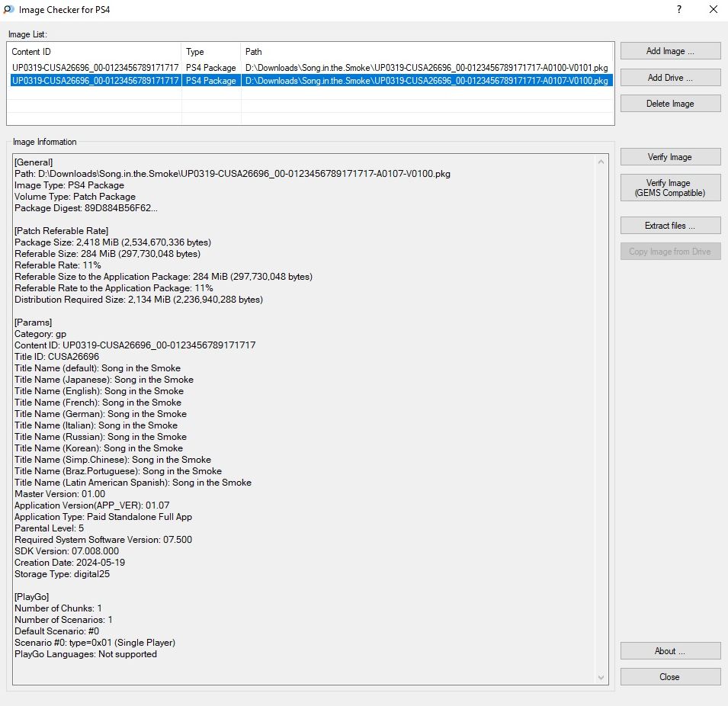Screen dimensions: 728x706
Task: Click the scroll-up arrow in Image Information
Action: (601, 162)
